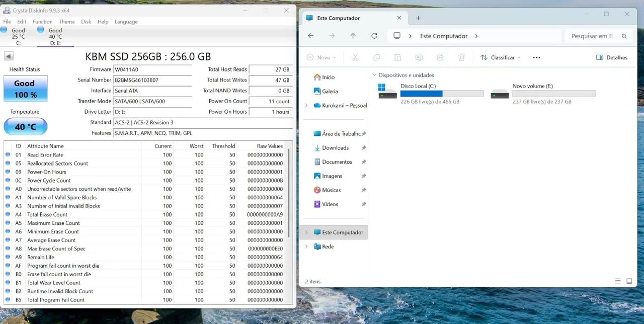The image size is (644, 324).
Task: Expand the Kurokami – Pessoal OneDrive node
Action: (306, 106)
